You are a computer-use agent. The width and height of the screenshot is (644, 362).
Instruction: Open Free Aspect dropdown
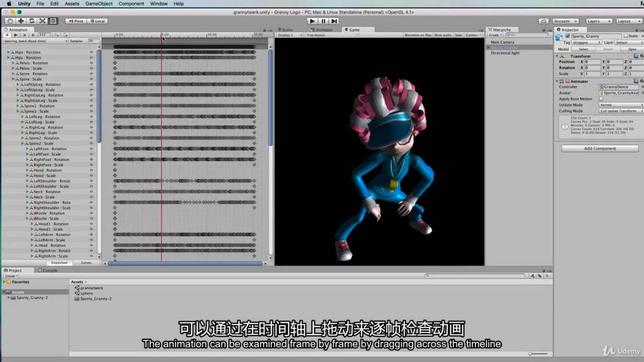click(332, 35)
